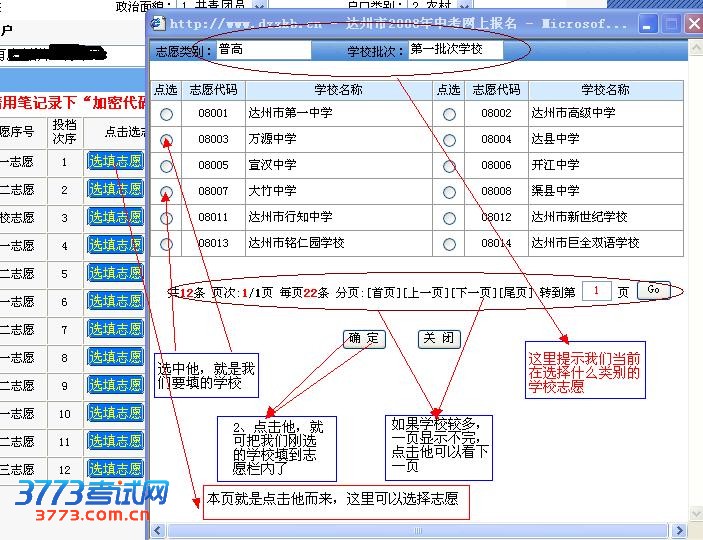This screenshot has width=703, height=540.
Task: Select radio button for 万源中学 (08003)
Action: [x=166, y=140]
